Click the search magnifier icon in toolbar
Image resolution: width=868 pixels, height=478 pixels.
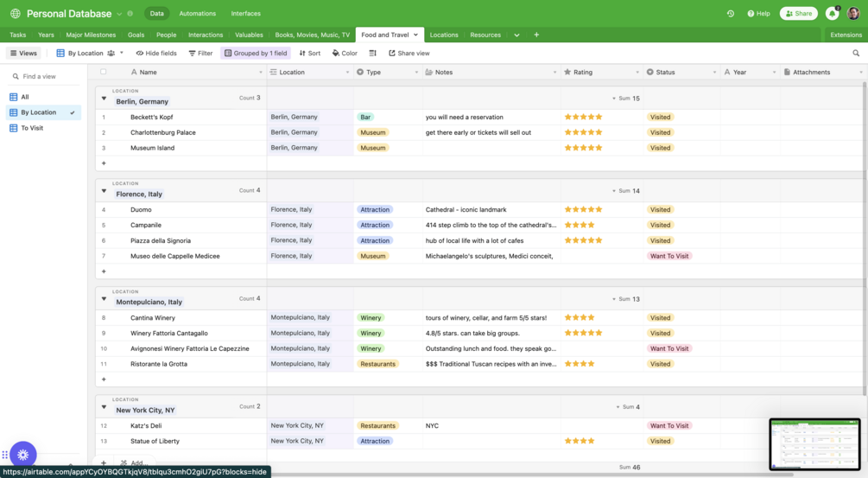856,54
